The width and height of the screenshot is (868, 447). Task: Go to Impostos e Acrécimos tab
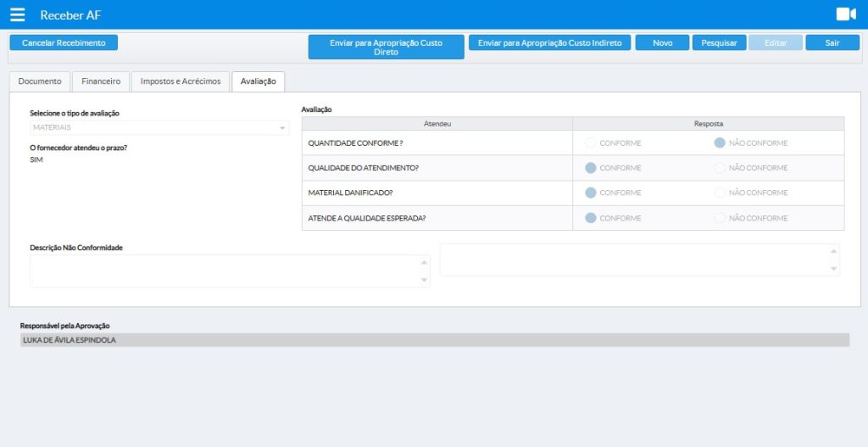point(181,81)
